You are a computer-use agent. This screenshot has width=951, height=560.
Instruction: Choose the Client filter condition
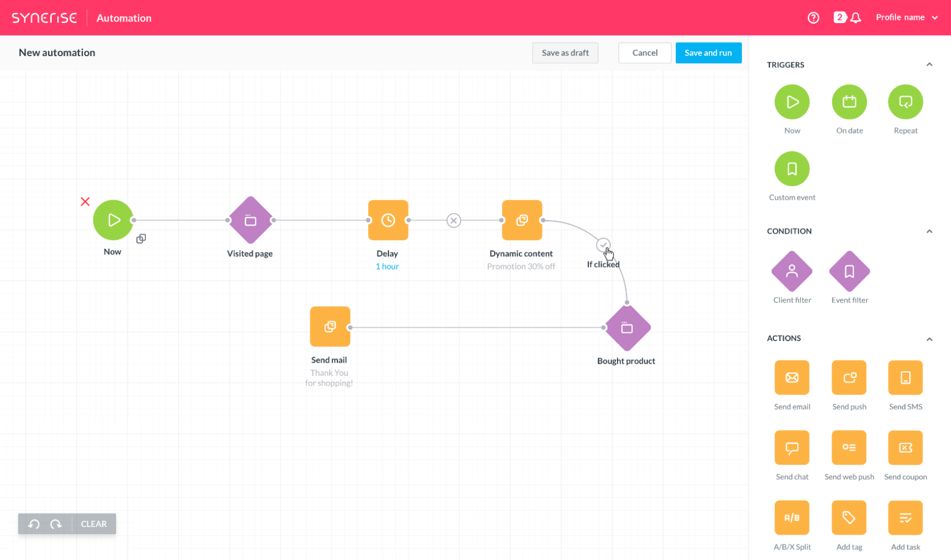click(791, 271)
